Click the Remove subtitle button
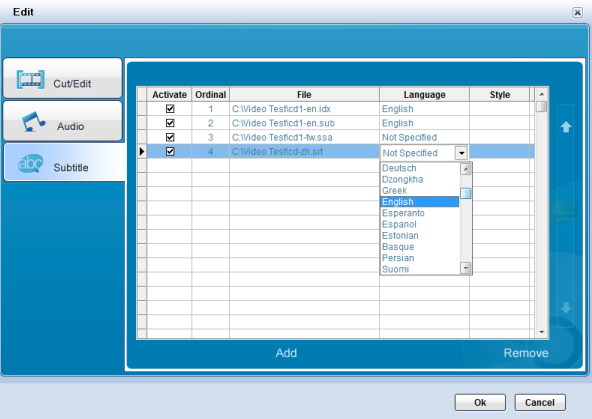The width and height of the screenshot is (592, 419). point(526,353)
